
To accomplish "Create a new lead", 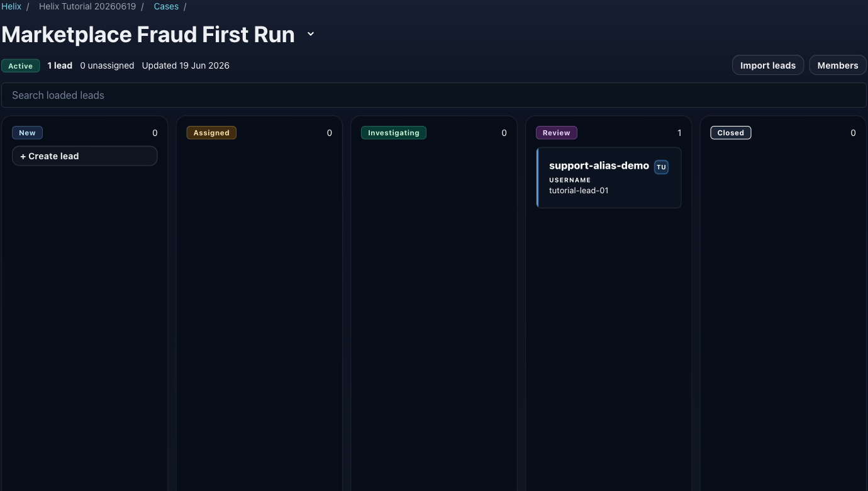I will pyautogui.click(x=84, y=156).
